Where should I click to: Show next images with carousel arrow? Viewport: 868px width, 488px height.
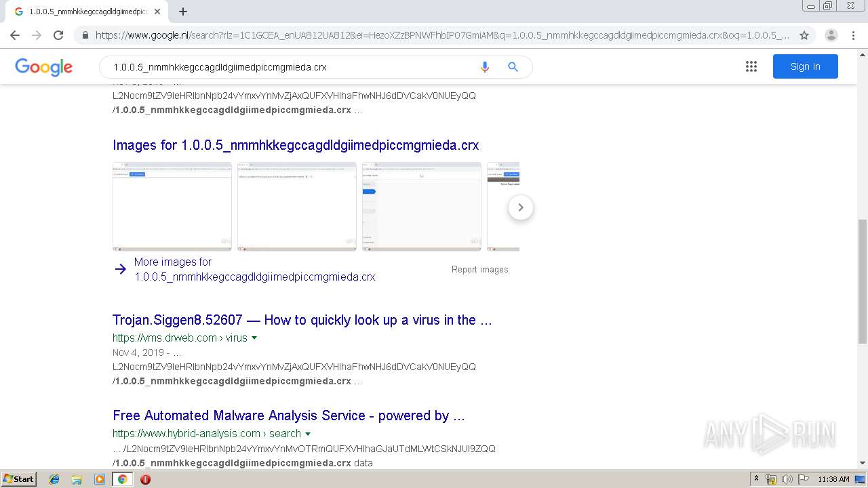point(521,207)
